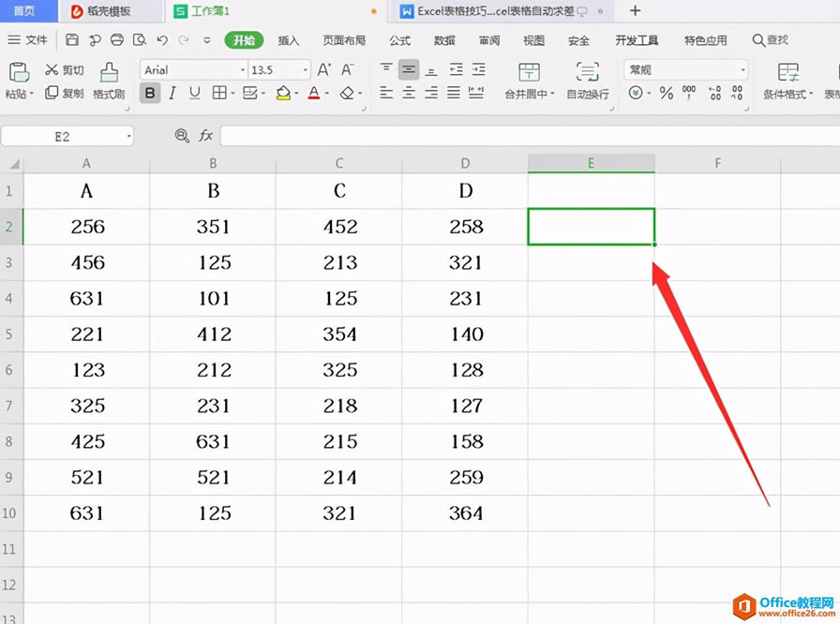Select column E header
This screenshot has height=624, width=840.
(591, 163)
